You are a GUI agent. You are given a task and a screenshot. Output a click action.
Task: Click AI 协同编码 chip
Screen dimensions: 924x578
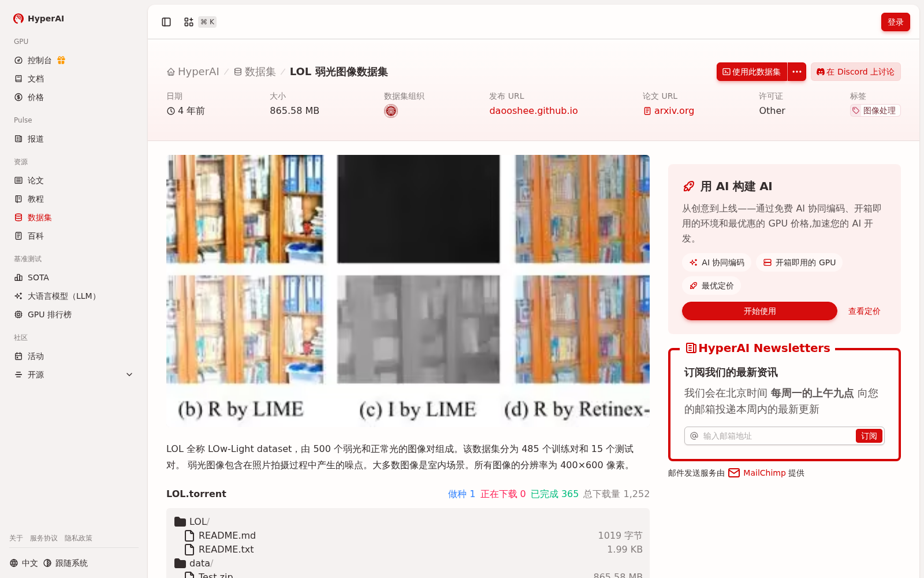(x=717, y=262)
